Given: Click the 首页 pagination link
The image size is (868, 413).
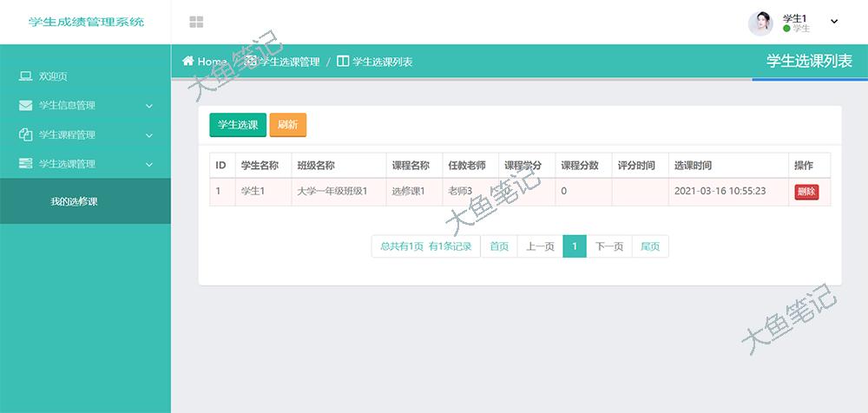Looking at the screenshot, I should click(x=499, y=246).
